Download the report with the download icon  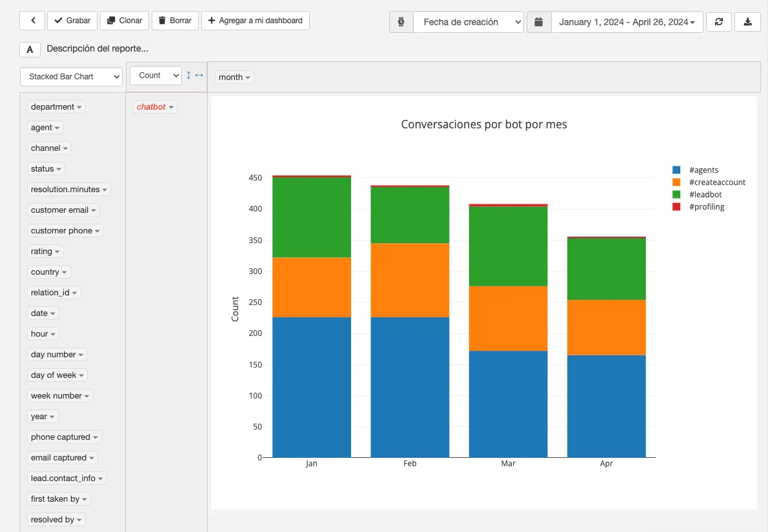(x=747, y=22)
